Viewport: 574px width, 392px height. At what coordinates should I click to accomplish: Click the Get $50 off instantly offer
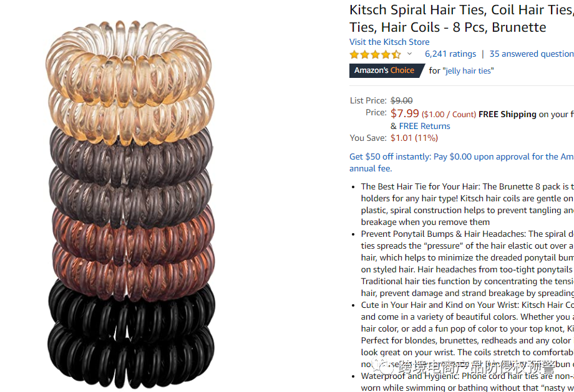[462, 156]
